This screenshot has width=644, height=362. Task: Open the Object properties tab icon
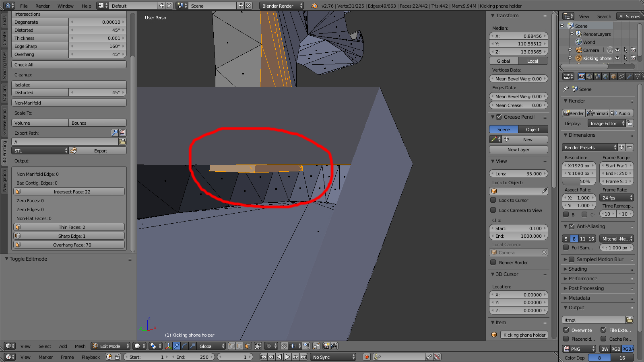click(613, 76)
